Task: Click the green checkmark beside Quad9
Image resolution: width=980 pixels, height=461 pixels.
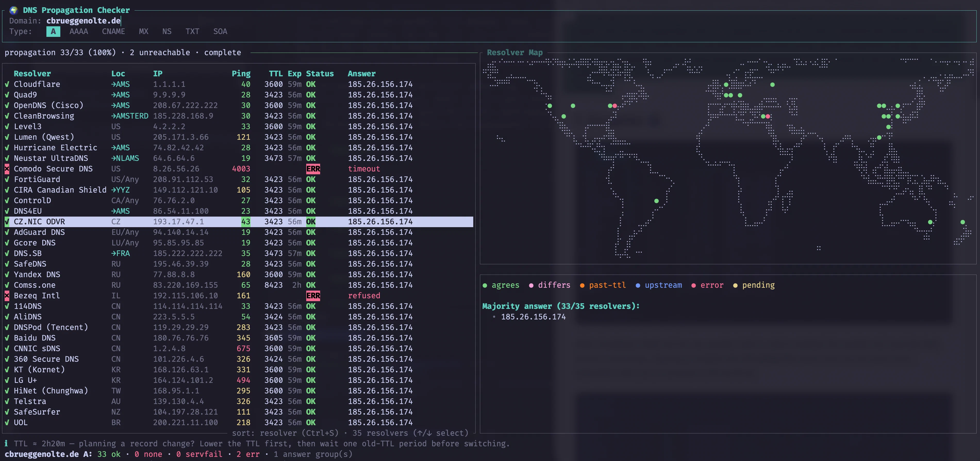Action: click(x=7, y=95)
